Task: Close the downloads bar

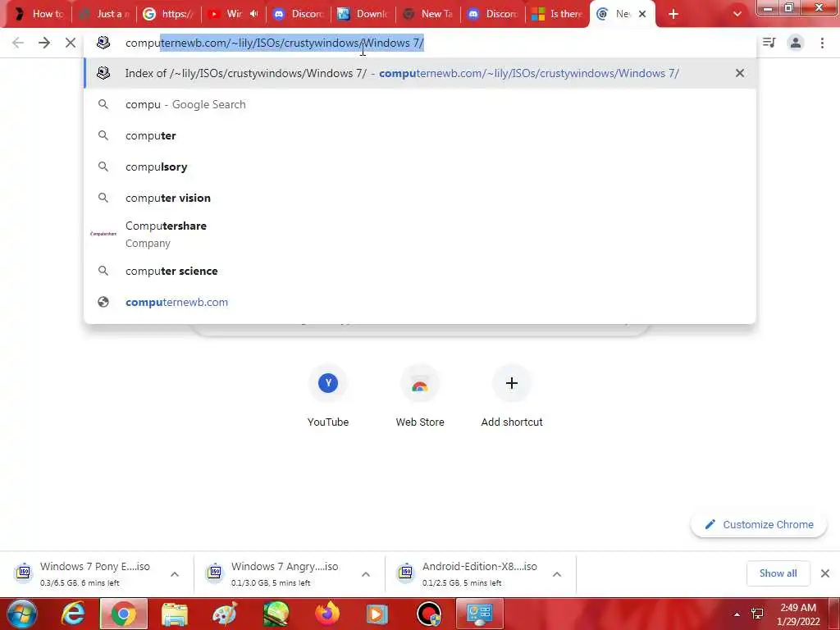Action: tap(825, 573)
